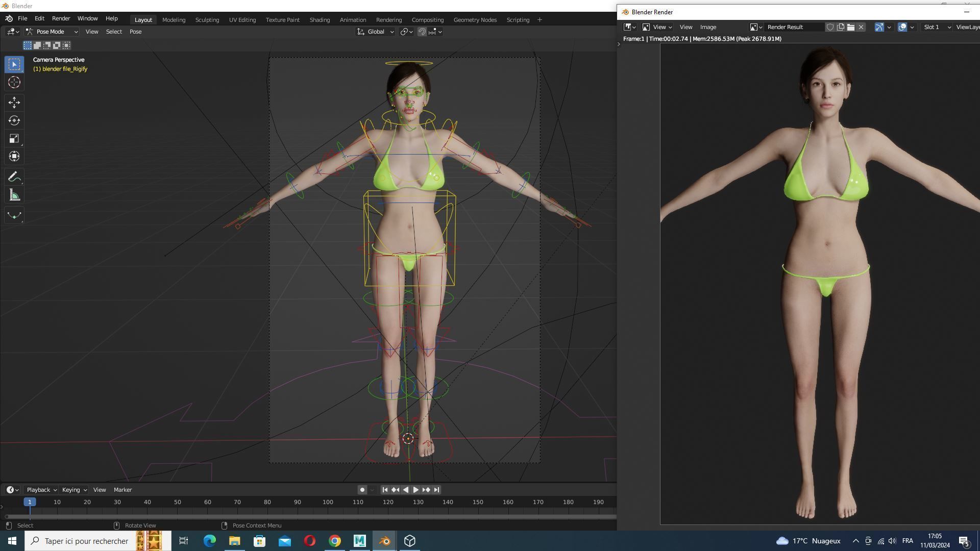Set selection mode to intersect
980x551 pixels.
tap(66, 45)
